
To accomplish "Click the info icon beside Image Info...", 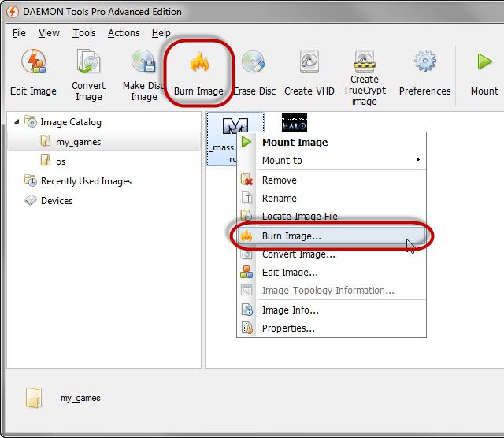I will (246, 310).
